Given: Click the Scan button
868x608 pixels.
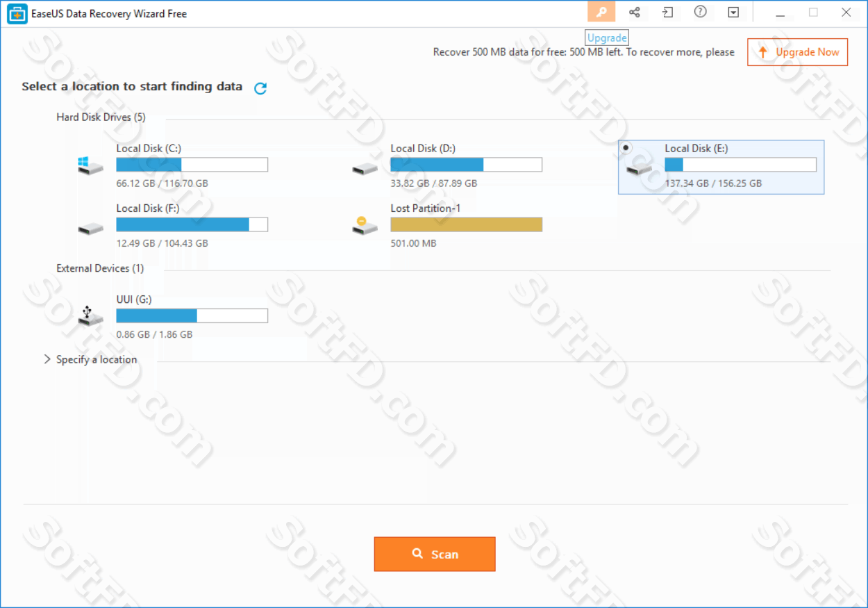Looking at the screenshot, I should pyautogui.click(x=435, y=554).
